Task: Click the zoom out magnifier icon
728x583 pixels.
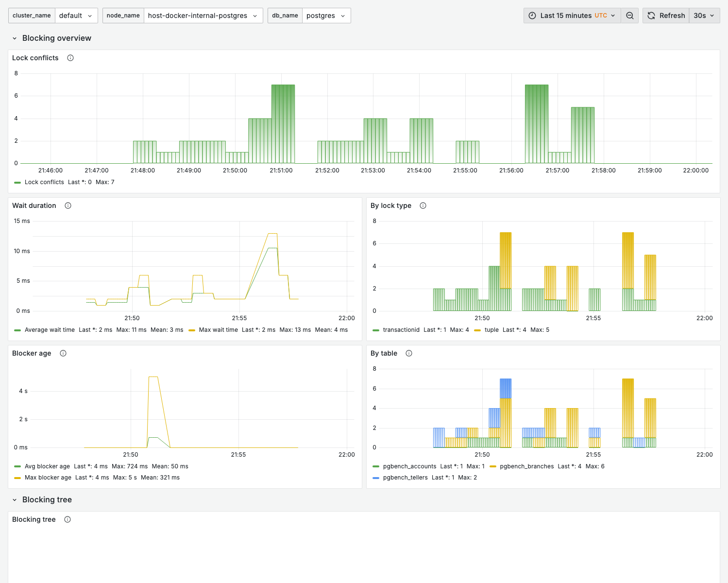Action: point(629,15)
